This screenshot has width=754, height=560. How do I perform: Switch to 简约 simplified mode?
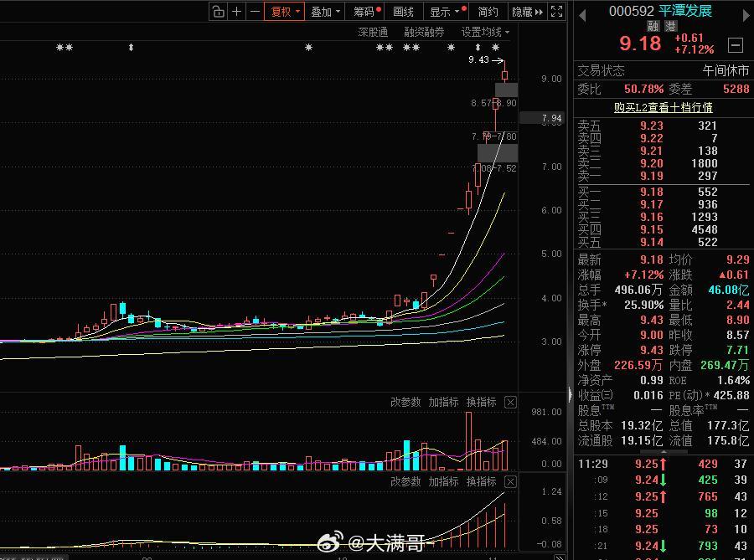pos(488,12)
